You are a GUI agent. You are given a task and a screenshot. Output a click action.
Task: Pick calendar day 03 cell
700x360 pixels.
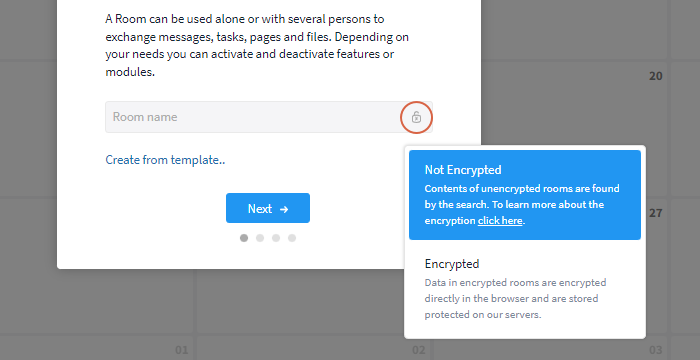pyautogui.click(x=655, y=350)
